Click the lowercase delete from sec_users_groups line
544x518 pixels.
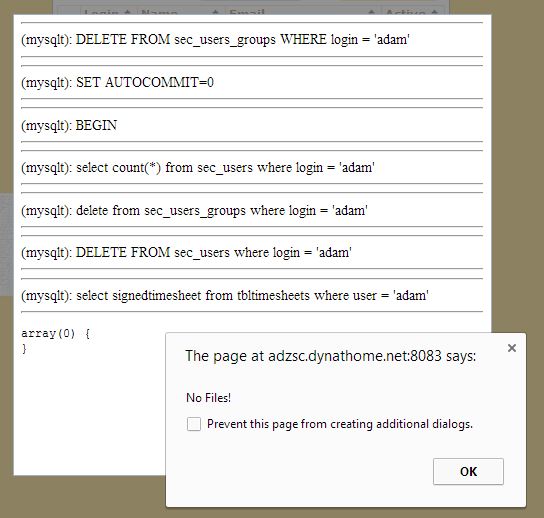click(194, 211)
